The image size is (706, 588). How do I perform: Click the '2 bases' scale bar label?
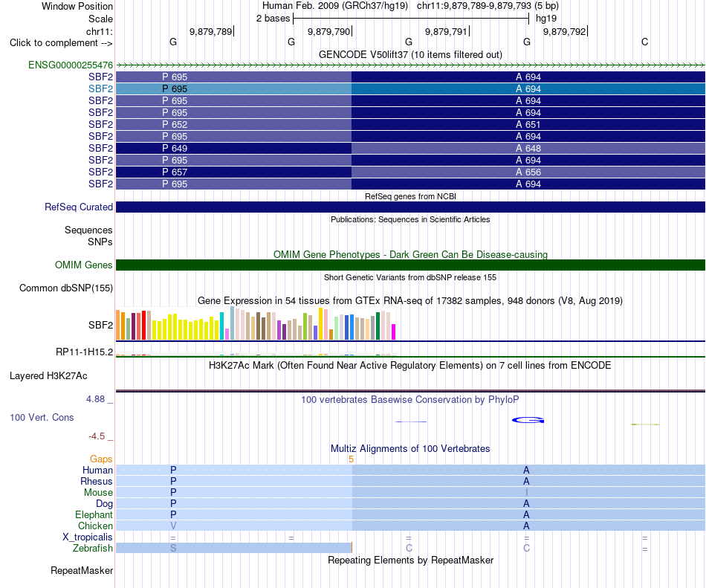(x=273, y=19)
